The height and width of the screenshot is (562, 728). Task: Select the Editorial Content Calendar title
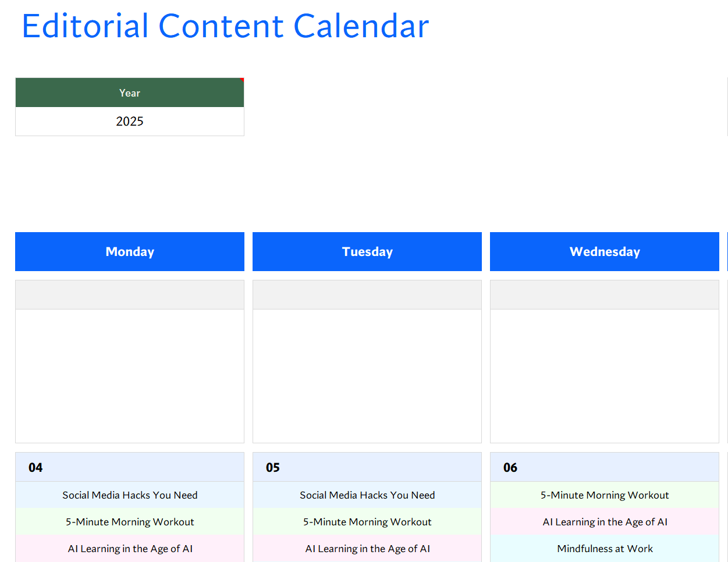pyautogui.click(x=225, y=26)
